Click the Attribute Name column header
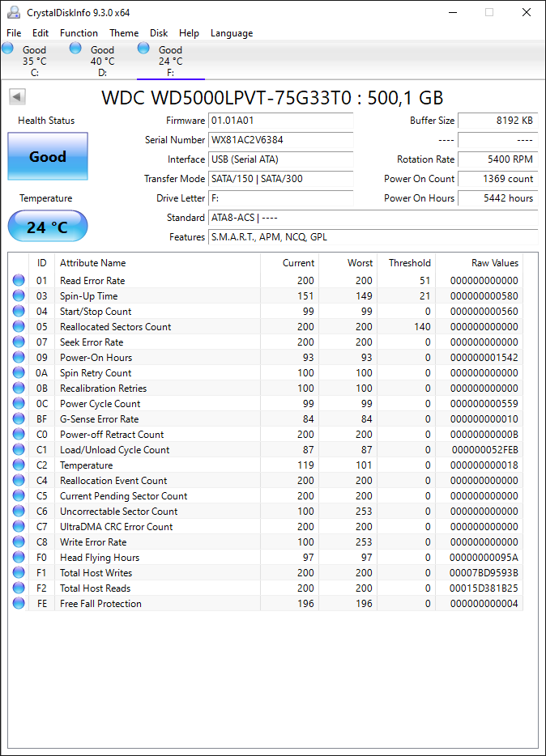The image size is (546, 756). tap(157, 263)
